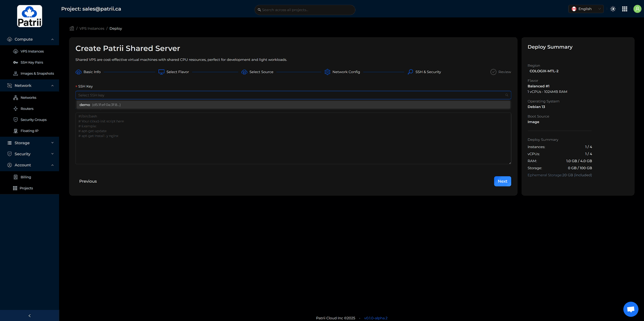
Task: Expand the Security sidebar section
Action: [x=30, y=154]
